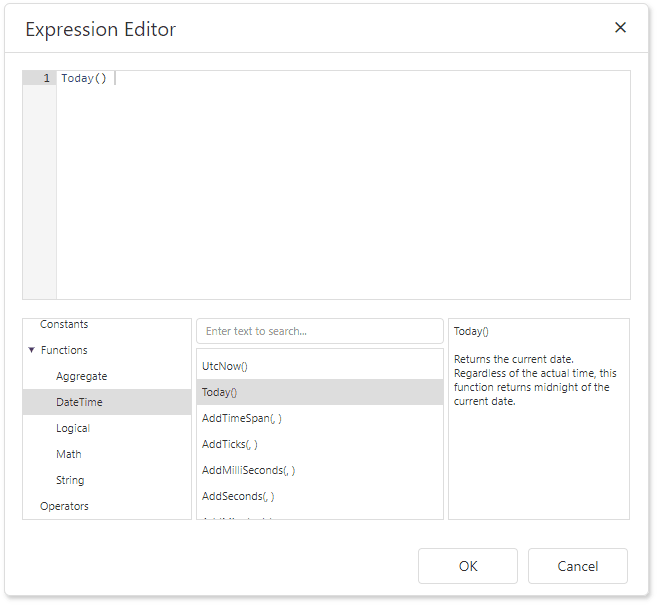Collapse the Functions tree node arrow
Screen dimensions: 657x605
(31, 350)
